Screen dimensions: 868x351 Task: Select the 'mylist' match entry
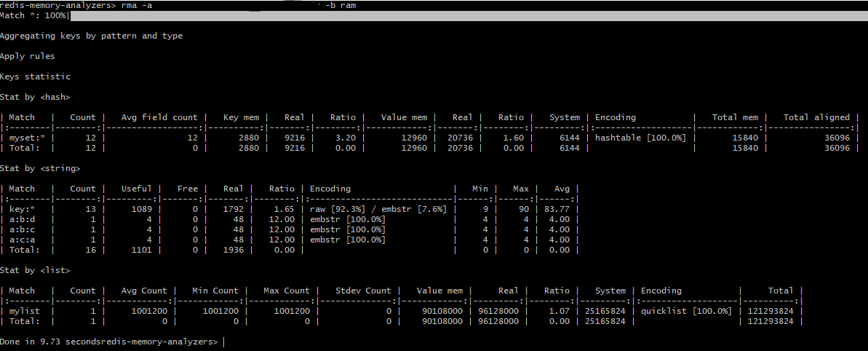(24, 311)
